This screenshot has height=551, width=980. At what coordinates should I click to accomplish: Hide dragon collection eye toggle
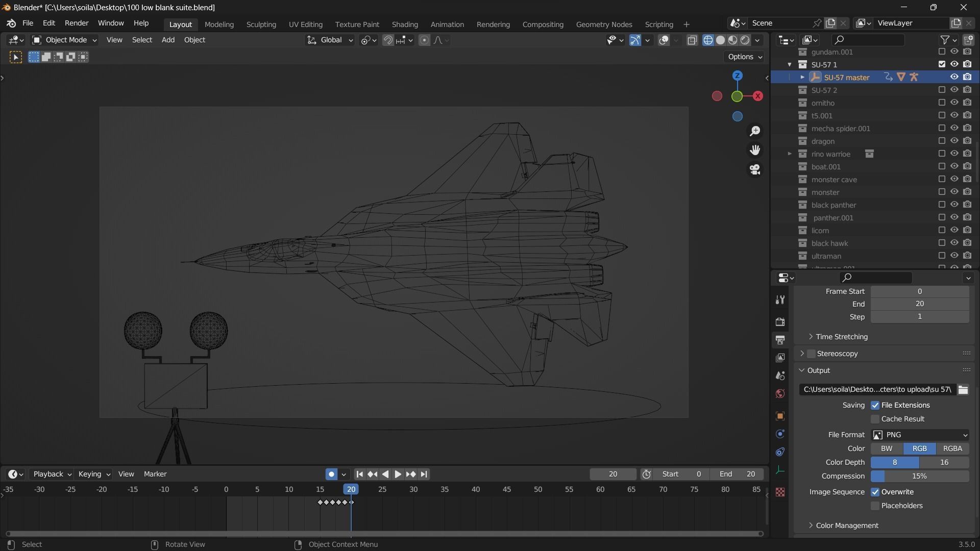(954, 141)
